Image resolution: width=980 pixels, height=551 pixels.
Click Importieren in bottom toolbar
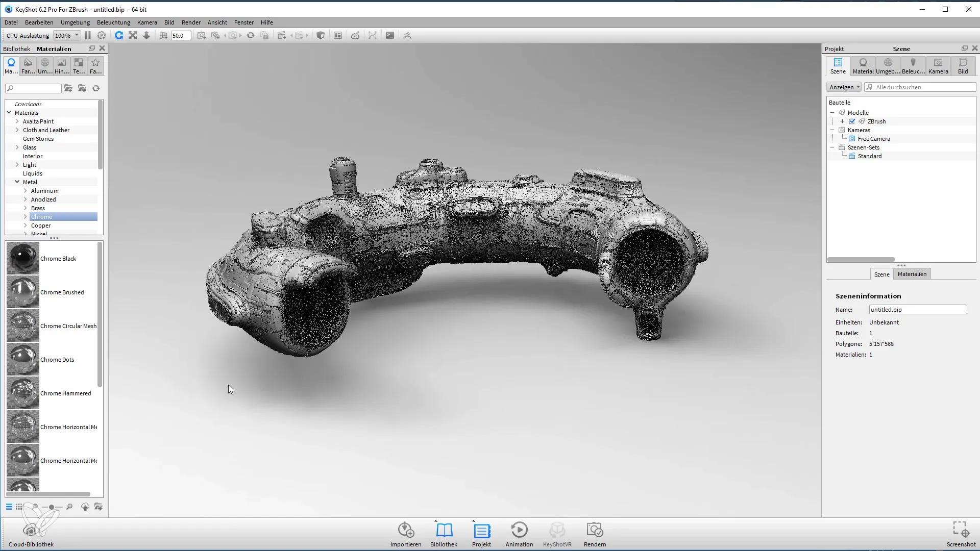click(406, 534)
